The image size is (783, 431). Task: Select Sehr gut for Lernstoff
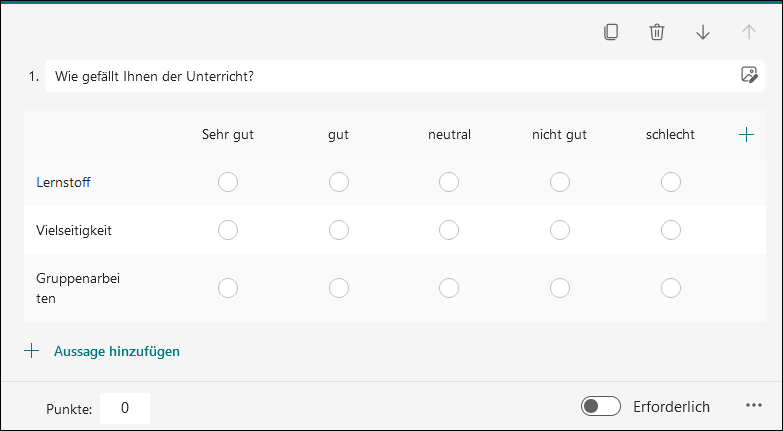click(228, 182)
